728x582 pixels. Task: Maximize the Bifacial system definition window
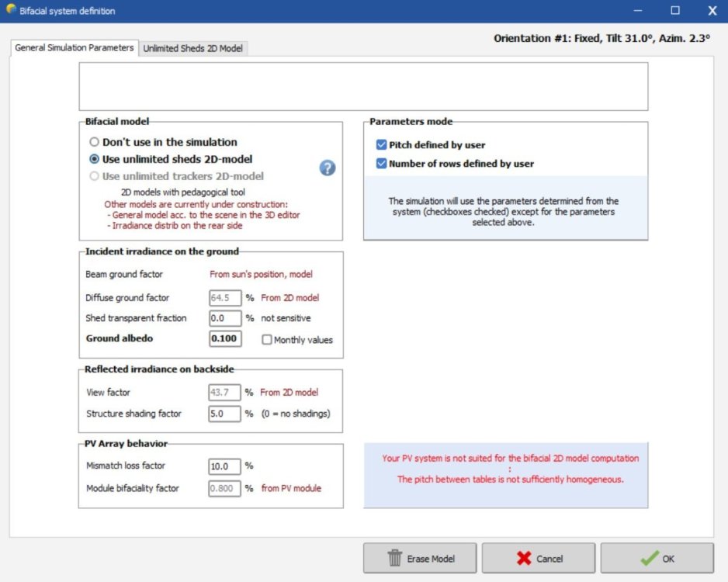pyautogui.click(x=675, y=11)
